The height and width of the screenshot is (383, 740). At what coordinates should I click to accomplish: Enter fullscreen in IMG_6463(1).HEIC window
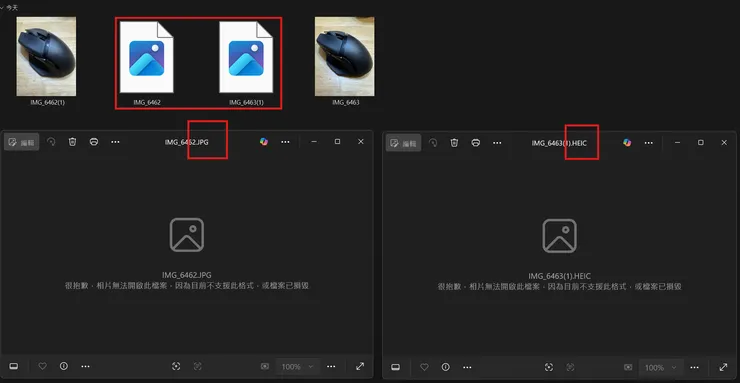(x=723, y=367)
